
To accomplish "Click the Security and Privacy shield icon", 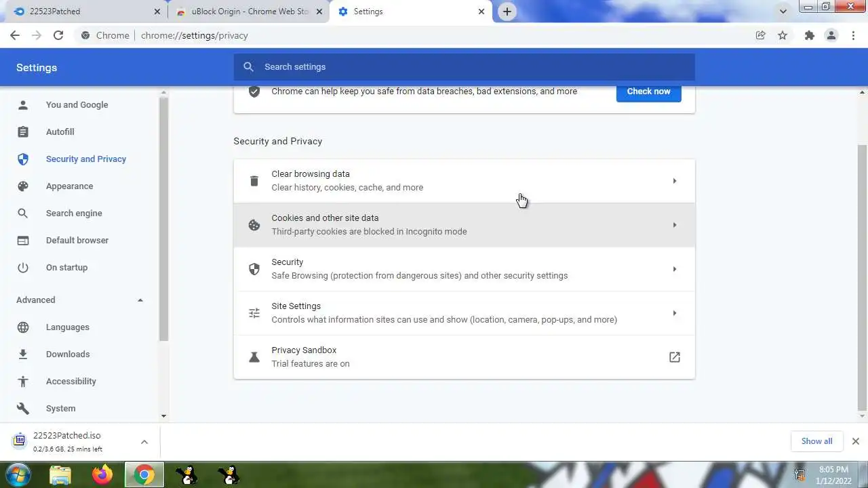I will point(23,159).
